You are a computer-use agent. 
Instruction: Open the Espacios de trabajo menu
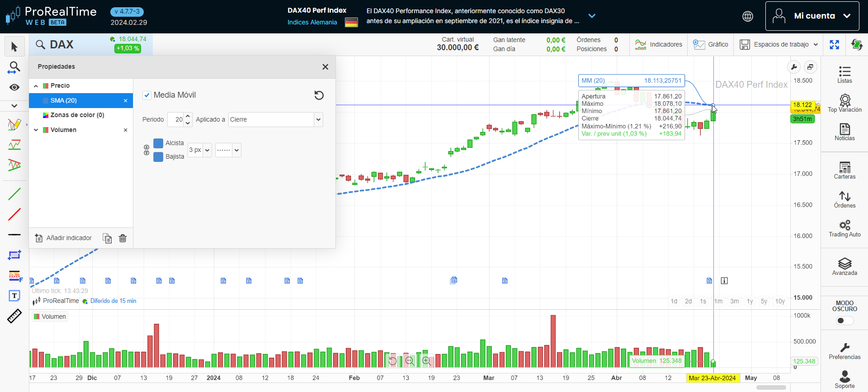point(778,45)
